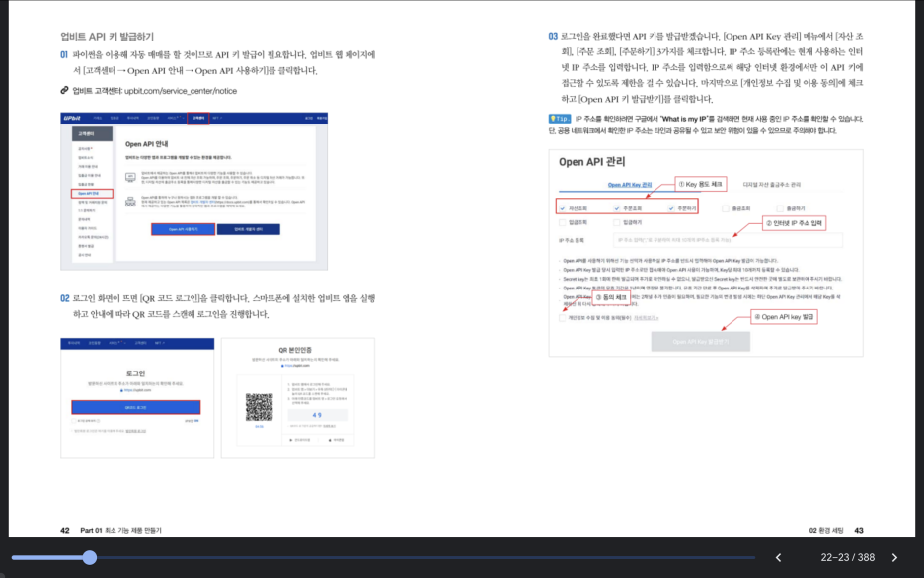Open the upbit.com/service_center/notice URL text

[x=181, y=91]
